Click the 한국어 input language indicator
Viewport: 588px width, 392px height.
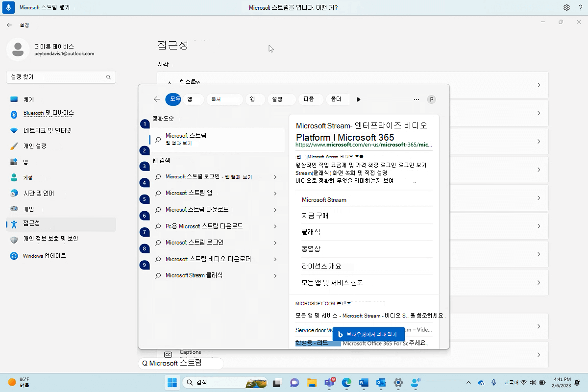[x=512, y=382]
